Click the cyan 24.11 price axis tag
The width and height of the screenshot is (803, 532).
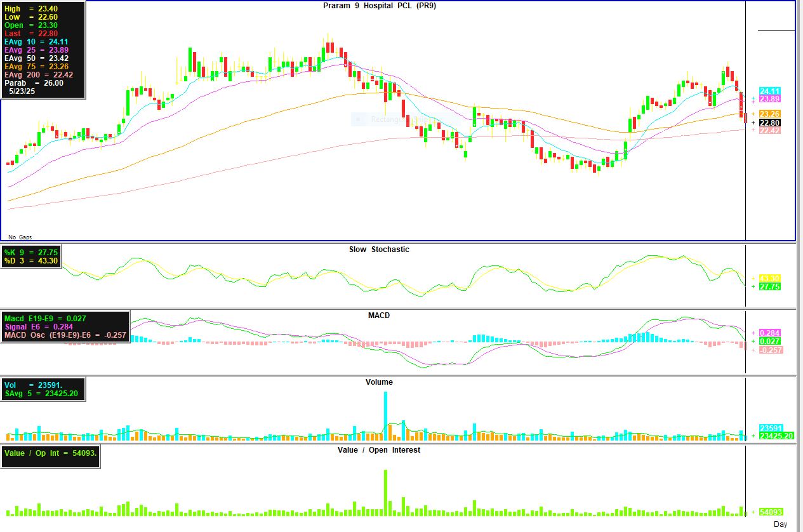pos(770,91)
